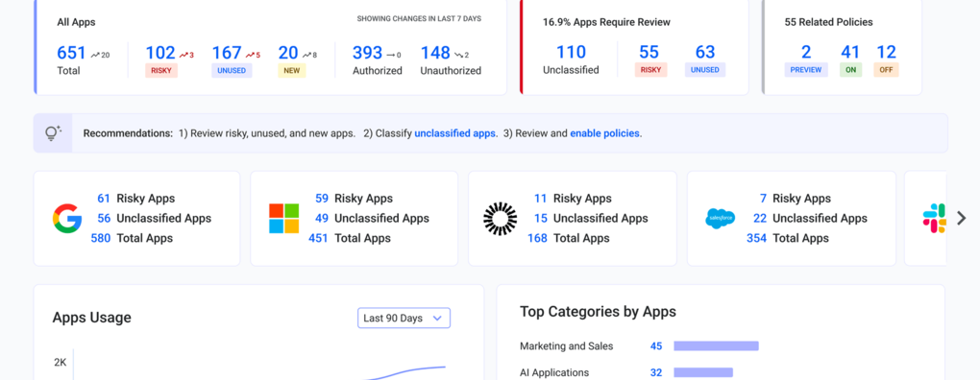Click the 55 Related Policies heading
980x380 pixels.
[x=829, y=22]
